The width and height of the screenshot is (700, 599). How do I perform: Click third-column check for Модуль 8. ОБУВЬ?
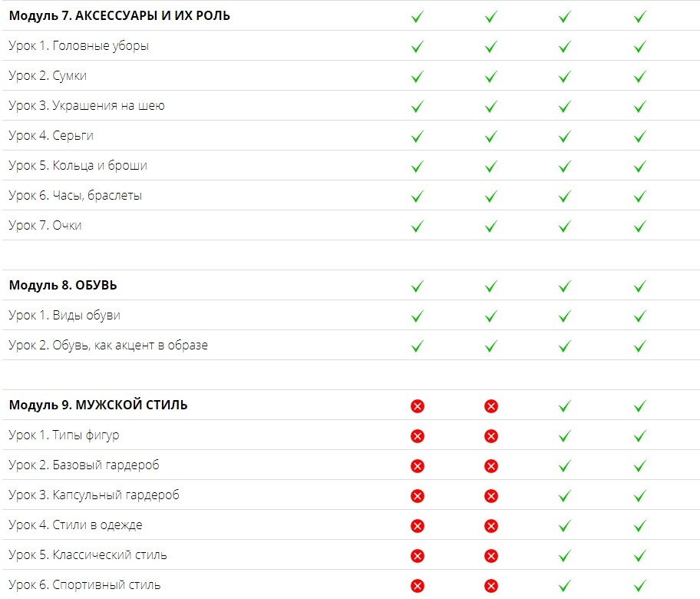pyautogui.click(x=565, y=286)
